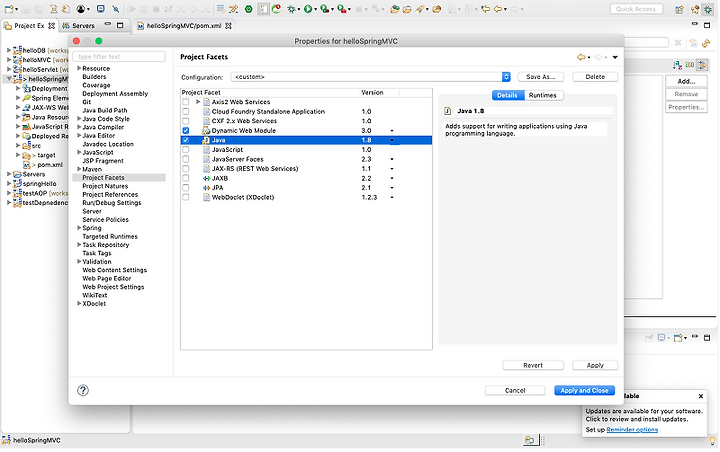This screenshot has height=452, width=720.
Task: Click the link-with-editor sync icon in background panel
Action: [706, 43]
